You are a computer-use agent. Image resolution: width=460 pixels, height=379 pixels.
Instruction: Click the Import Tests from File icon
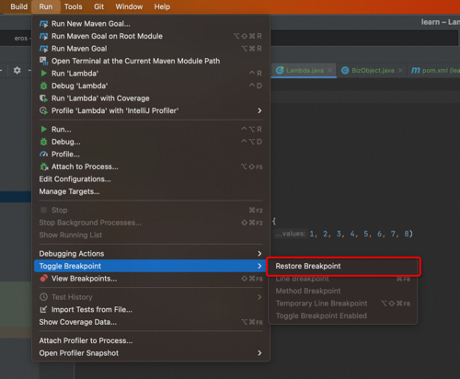tap(43, 310)
